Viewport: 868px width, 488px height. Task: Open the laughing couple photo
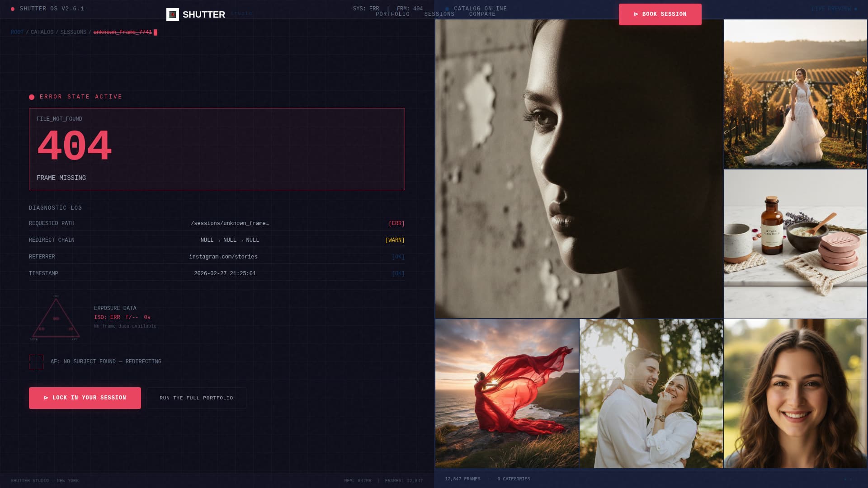pyautogui.click(x=651, y=394)
